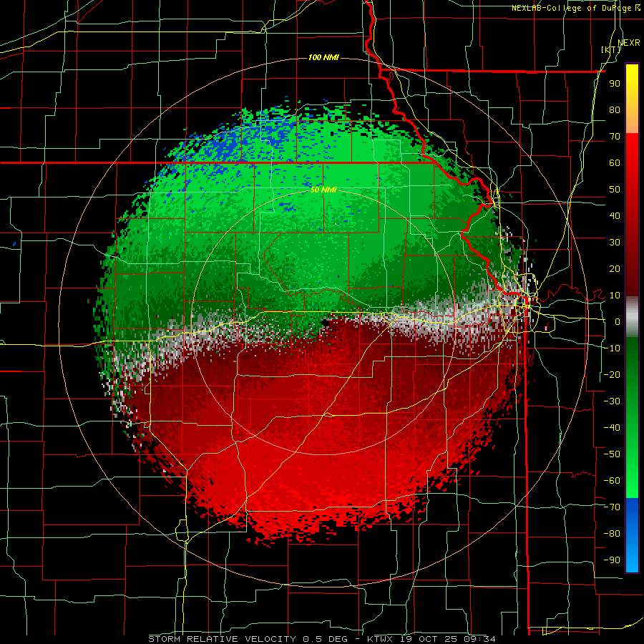Click the positive 10 scale value

pyautogui.click(x=615, y=296)
